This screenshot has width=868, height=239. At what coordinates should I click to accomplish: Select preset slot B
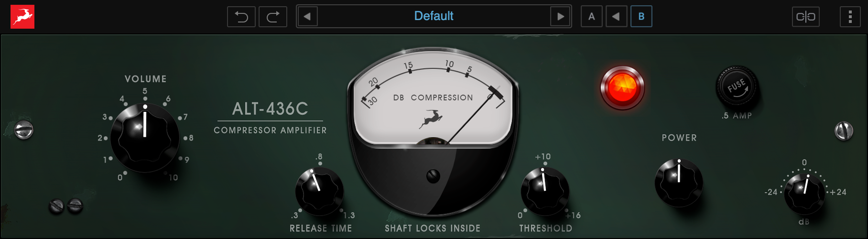tap(641, 17)
